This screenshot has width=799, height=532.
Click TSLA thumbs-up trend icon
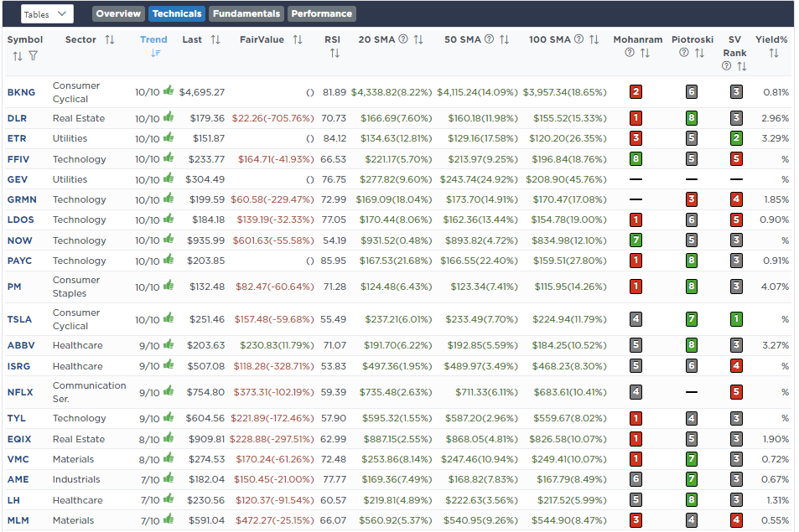tap(169, 318)
